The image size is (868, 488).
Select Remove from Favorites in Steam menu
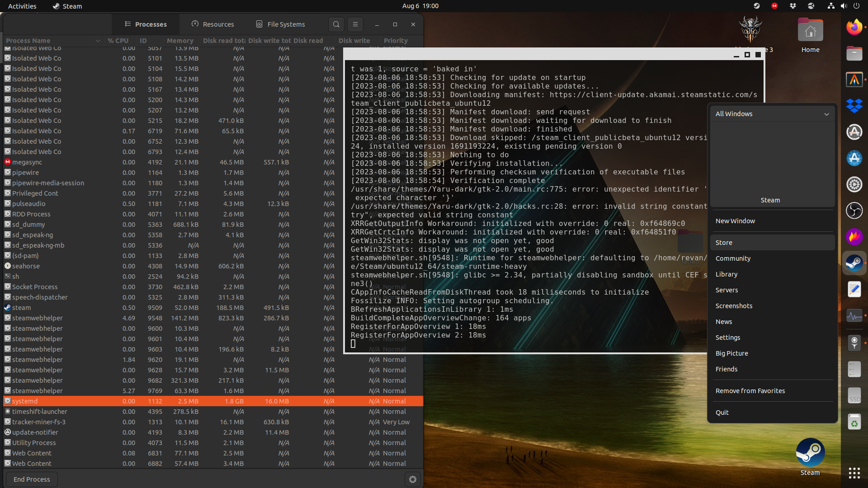click(x=750, y=390)
